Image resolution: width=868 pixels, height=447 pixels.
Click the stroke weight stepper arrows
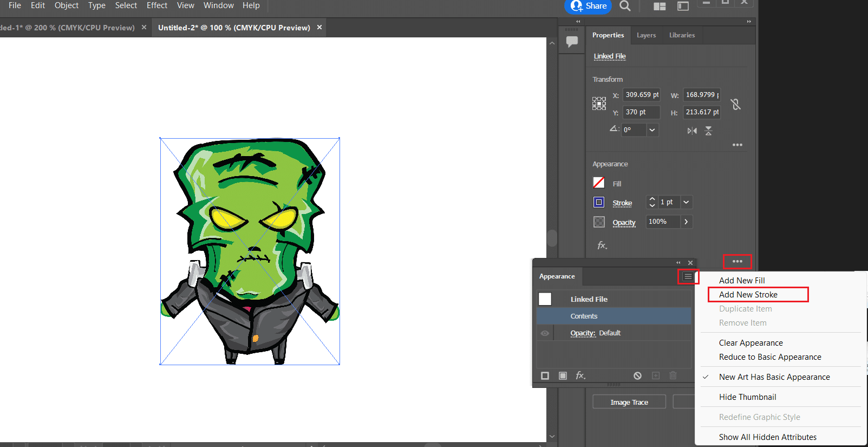[652, 202]
